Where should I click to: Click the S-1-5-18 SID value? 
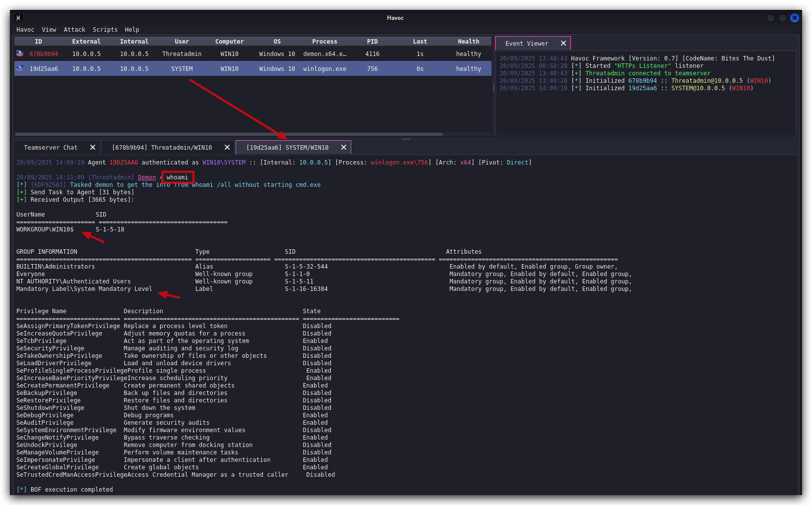(110, 229)
